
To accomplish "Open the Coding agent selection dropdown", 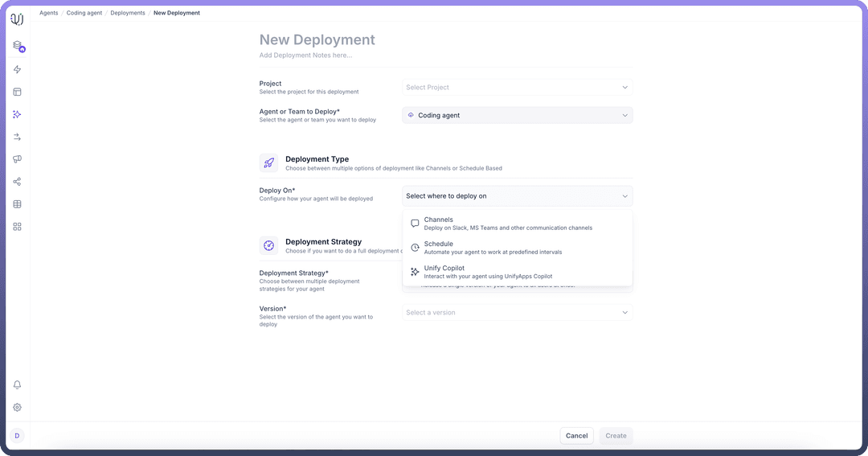I will [517, 116].
